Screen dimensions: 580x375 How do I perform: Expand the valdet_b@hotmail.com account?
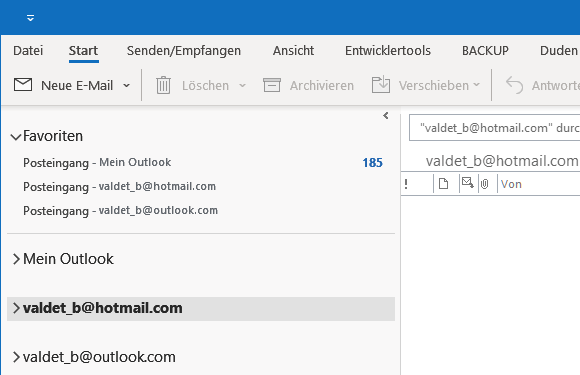coord(16,308)
